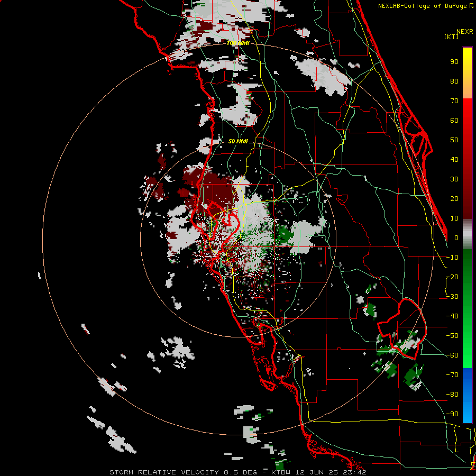Select the 30 value on the velocity scale

(454, 179)
